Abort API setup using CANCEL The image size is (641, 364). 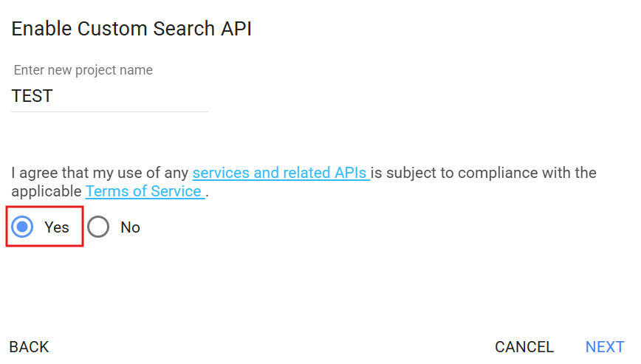tap(524, 347)
